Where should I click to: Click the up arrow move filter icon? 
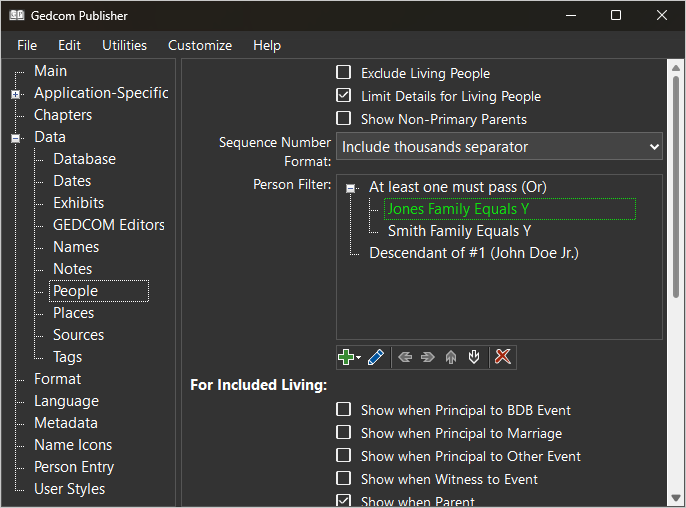coord(451,357)
